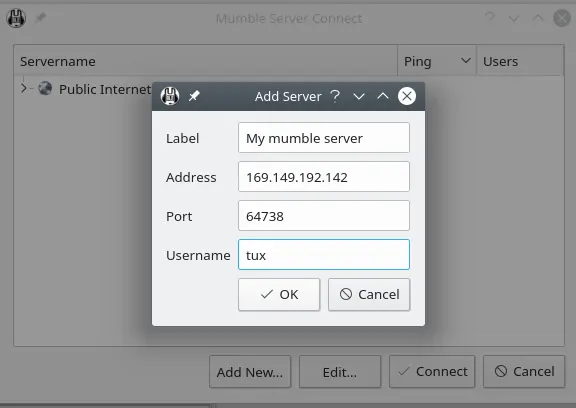
Task: Sort the list by Servername column
Action: 206,61
